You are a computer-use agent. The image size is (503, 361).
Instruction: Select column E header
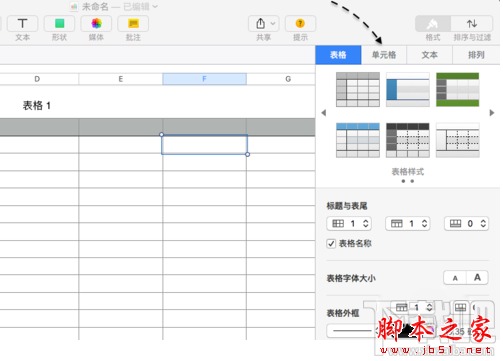[121, 79]
